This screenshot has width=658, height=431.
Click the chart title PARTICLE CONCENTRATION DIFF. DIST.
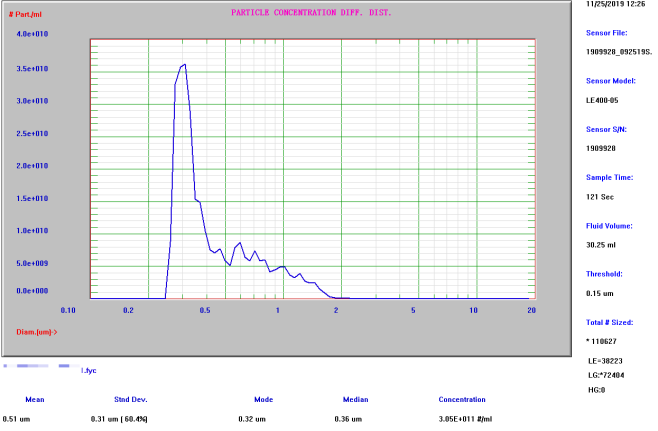pyautogui.click(x=310, y=13)
